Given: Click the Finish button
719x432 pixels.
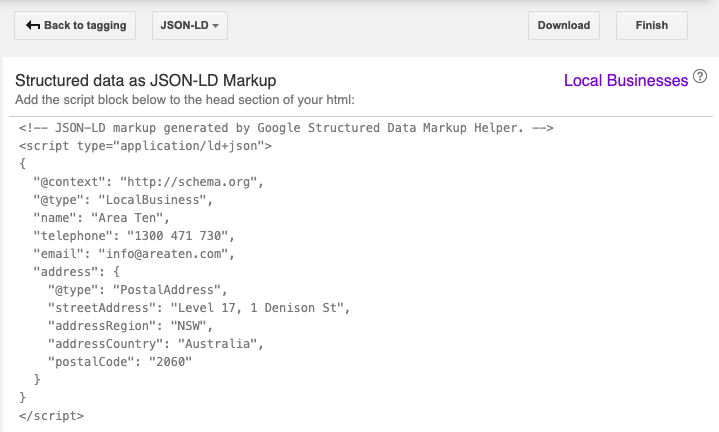Looking at the screenshot, I should point(651,26).
